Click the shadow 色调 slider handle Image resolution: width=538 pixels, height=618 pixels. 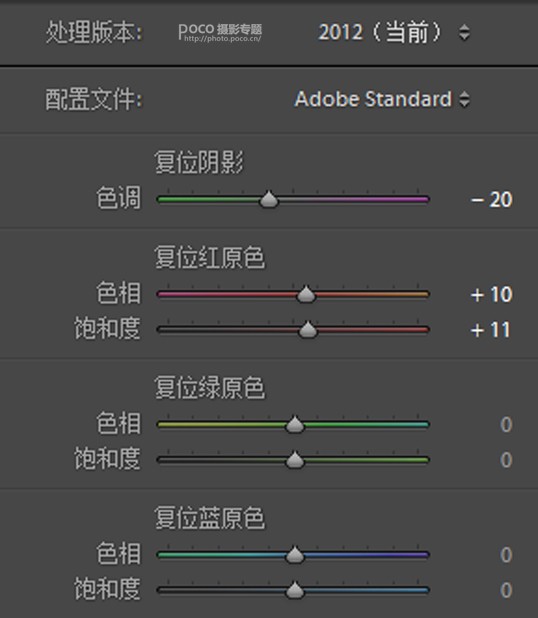[269, 199]
